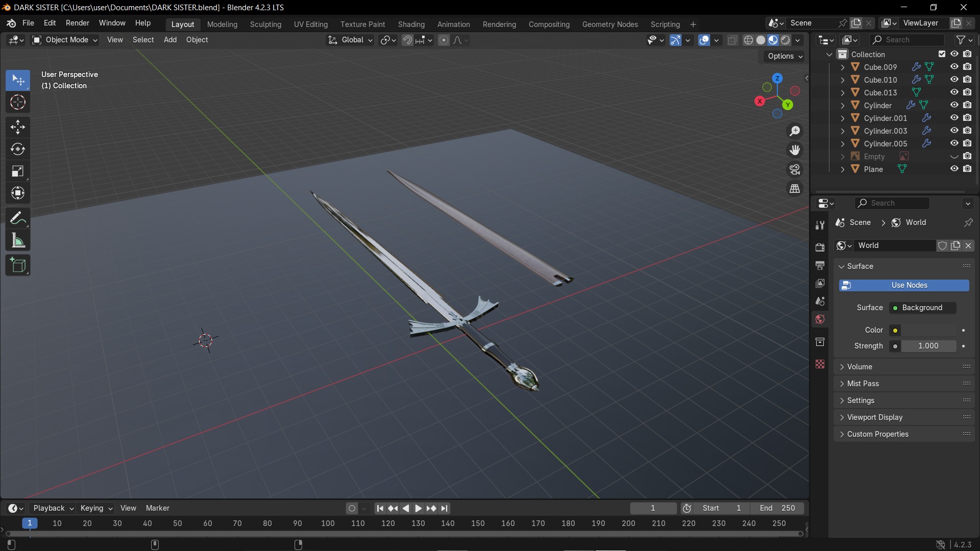Pick the Annotate pencil tool
Viewport: 980px width, 551px height.
(x=18, y=218)
